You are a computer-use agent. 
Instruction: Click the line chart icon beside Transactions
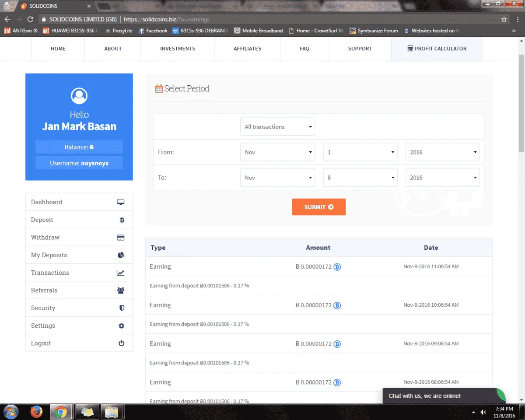[121, 273]
